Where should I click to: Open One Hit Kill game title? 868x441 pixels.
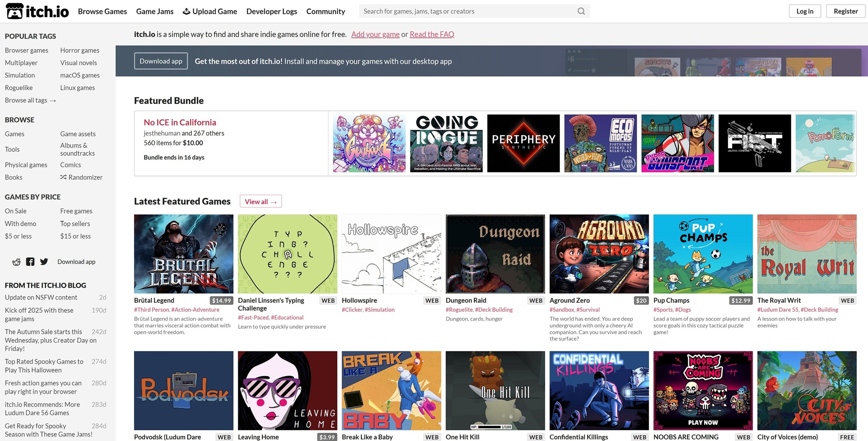[x=462, y=437]
